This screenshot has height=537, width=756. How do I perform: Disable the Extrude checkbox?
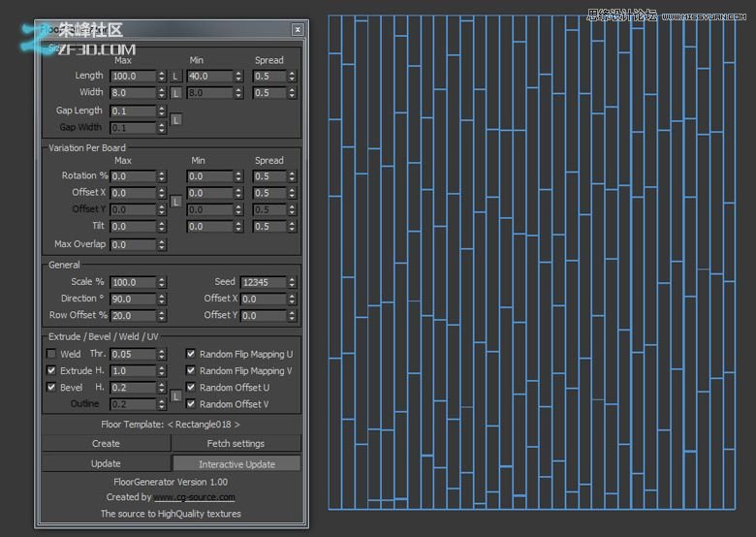(x=52, y=371)
